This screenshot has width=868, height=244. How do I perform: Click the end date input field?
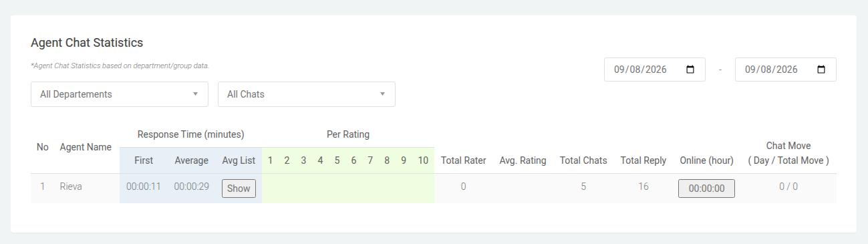click(x=786, y=70)
